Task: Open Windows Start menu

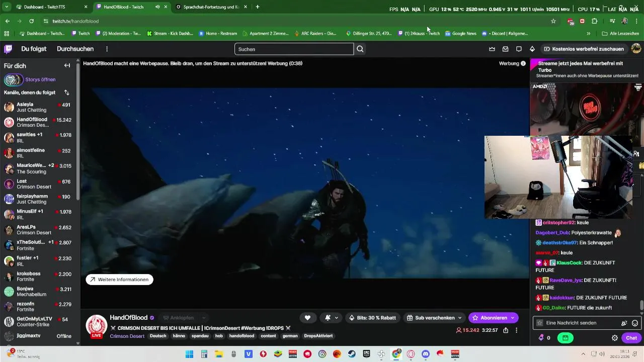Action: pyautogui.click(x=189, y=354)
